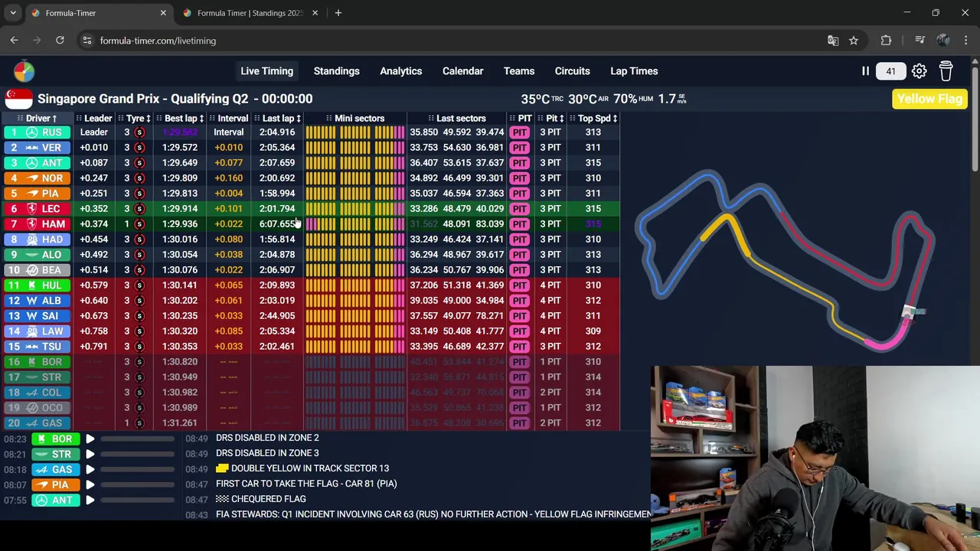Open the Live Timing page
Viewport: 980px width, 551px height.
(266, 71)
